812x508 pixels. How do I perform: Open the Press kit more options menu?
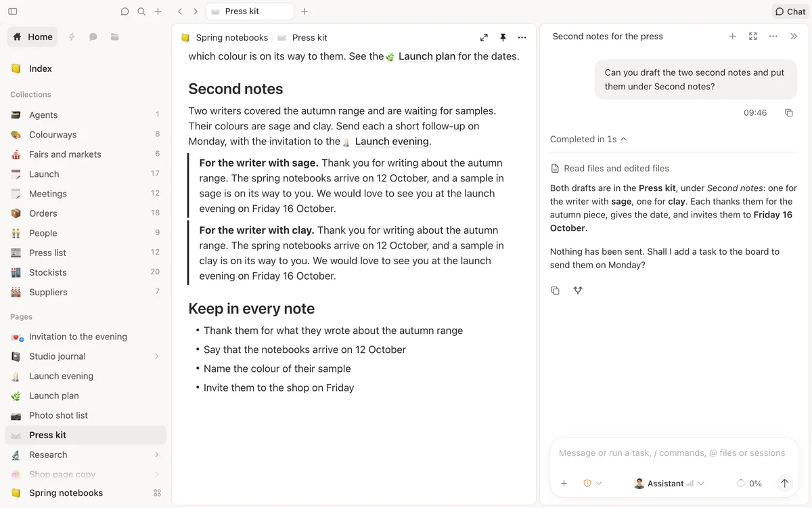click(522, 37)
